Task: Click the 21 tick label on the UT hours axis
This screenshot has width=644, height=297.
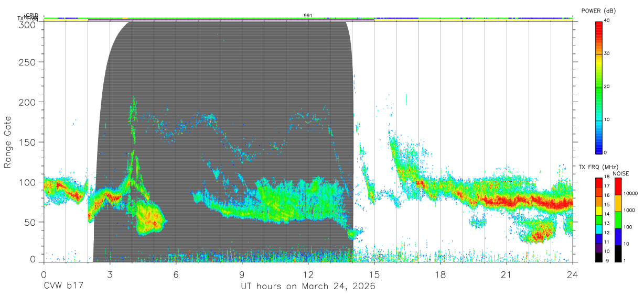Action: click(506, 274)
